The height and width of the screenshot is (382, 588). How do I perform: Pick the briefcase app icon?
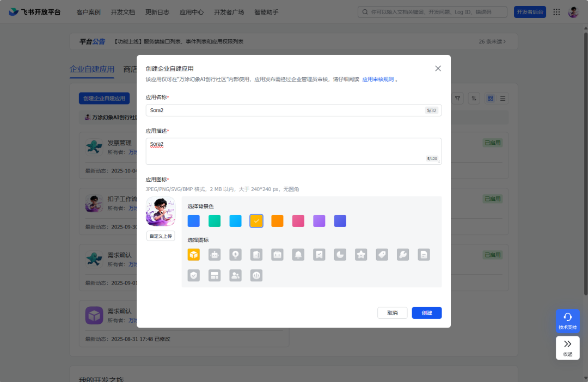point(277,255)
